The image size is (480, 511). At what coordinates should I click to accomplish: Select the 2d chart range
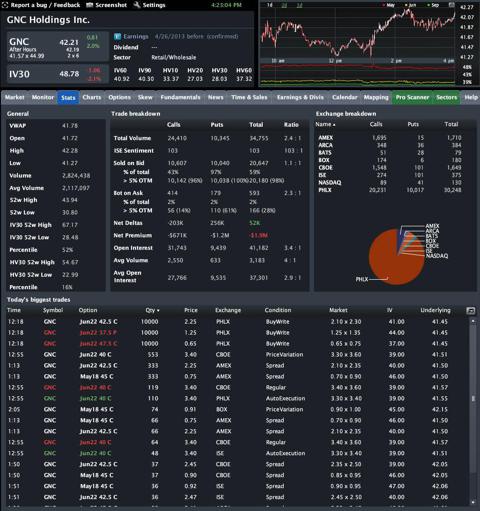click(284, 5)
